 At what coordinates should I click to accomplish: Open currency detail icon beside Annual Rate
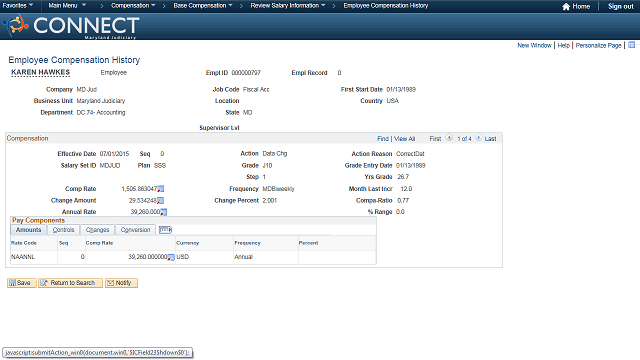click(164, 212)
